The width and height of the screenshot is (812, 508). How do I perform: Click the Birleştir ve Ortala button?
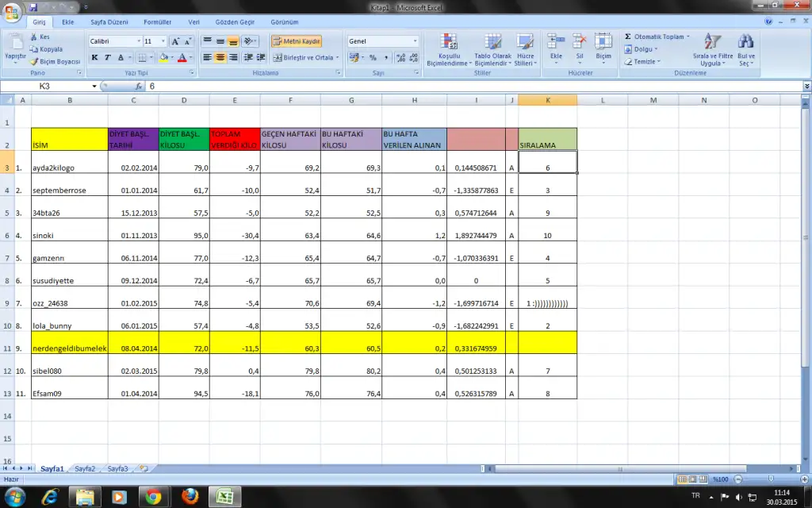click(304, 58)
